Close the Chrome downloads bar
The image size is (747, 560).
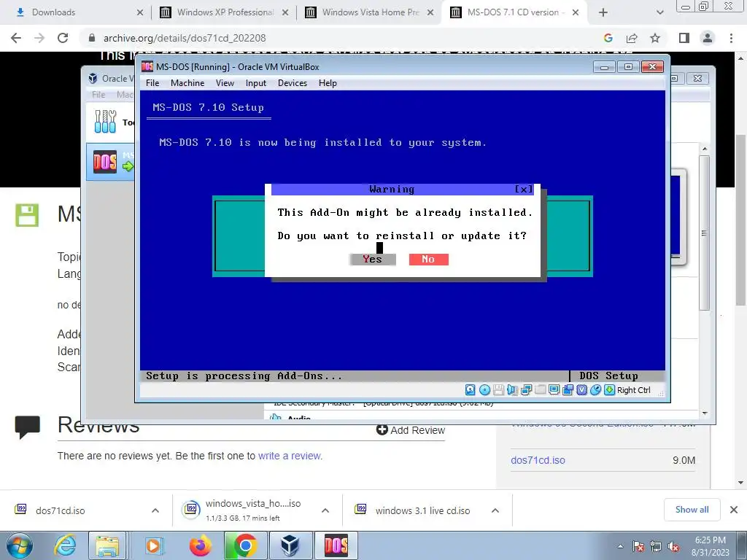pos(734,510)
